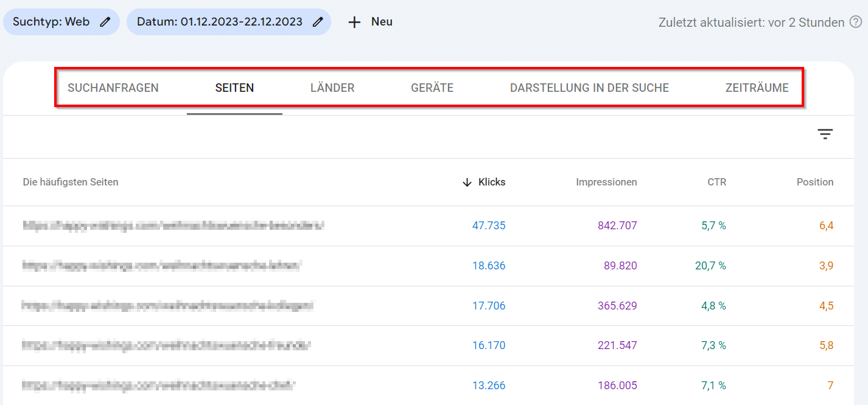This screenshot has height=405, width=868.
Task: Switch to the SUCHANFRAGEN tab
Action: (113, 88)
